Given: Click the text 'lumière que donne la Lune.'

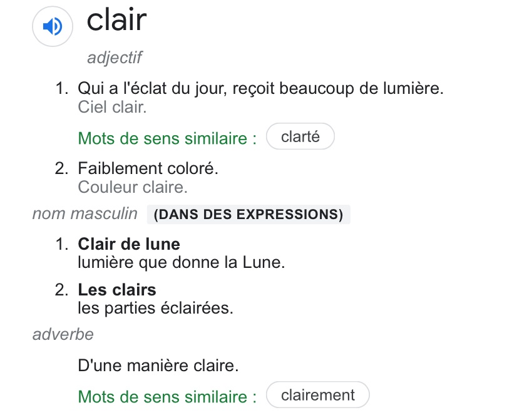Looking at the screenshot, I should pos(182,262).
